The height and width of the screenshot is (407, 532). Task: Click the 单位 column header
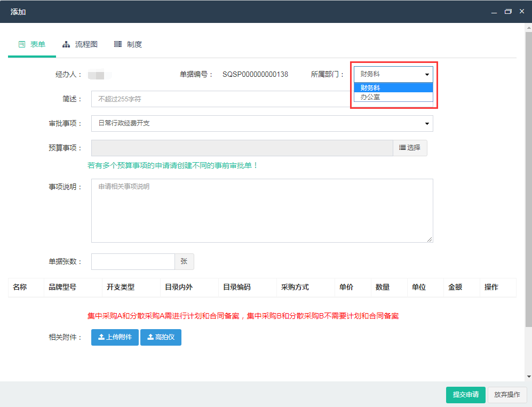point(425,288)
